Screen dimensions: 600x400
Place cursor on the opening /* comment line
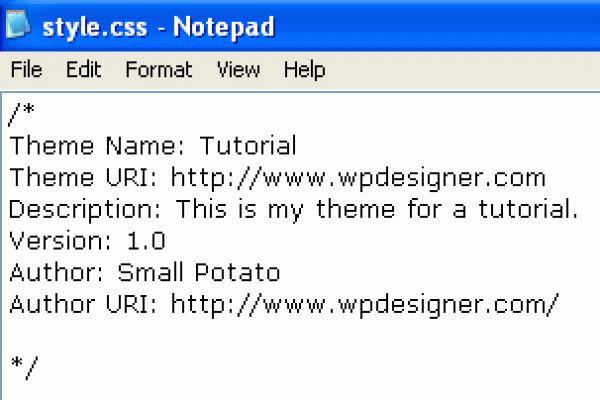21,114
